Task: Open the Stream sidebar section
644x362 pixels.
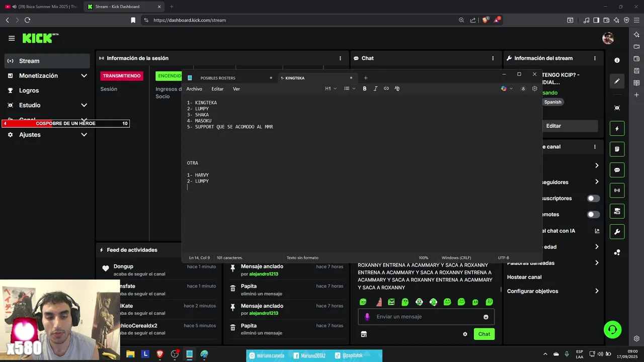Action: (47, 61)
